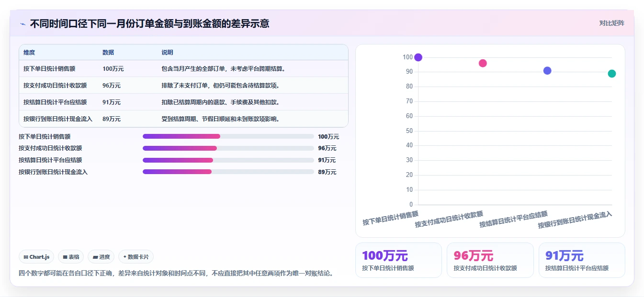644x297 pixels.
Task: Click the 按银行到账日统计现金流入 progress bar
Action: (228, 172)
